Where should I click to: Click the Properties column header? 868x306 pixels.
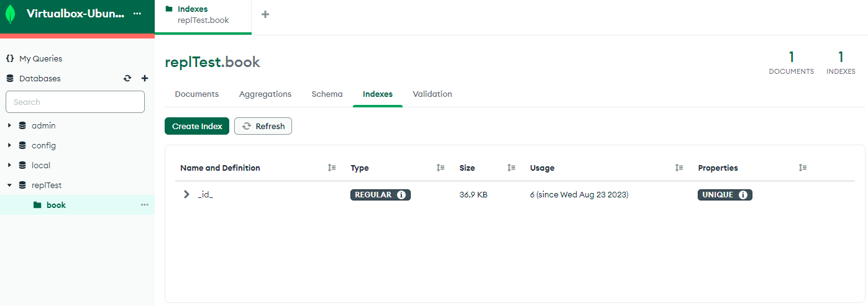point(718,168)
